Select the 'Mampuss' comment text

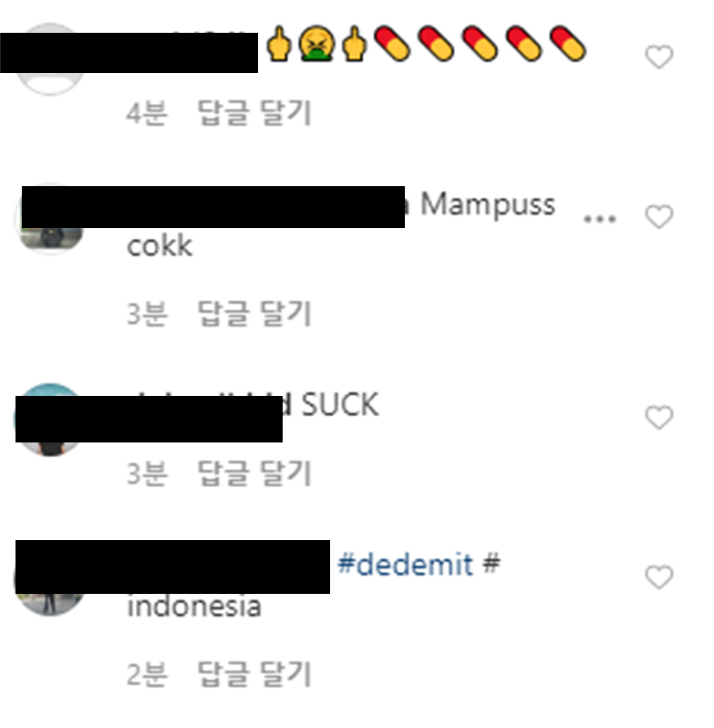488,204
